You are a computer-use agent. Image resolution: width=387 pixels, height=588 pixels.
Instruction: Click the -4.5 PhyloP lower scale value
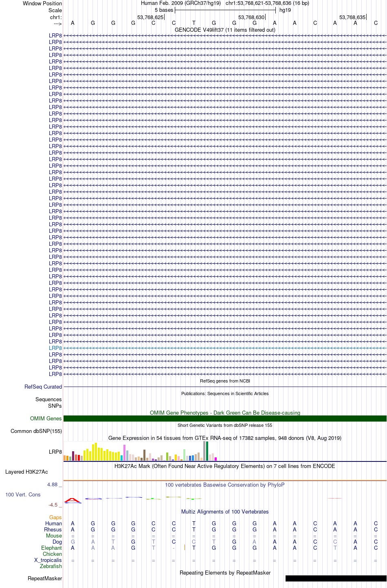pos(53,505)
